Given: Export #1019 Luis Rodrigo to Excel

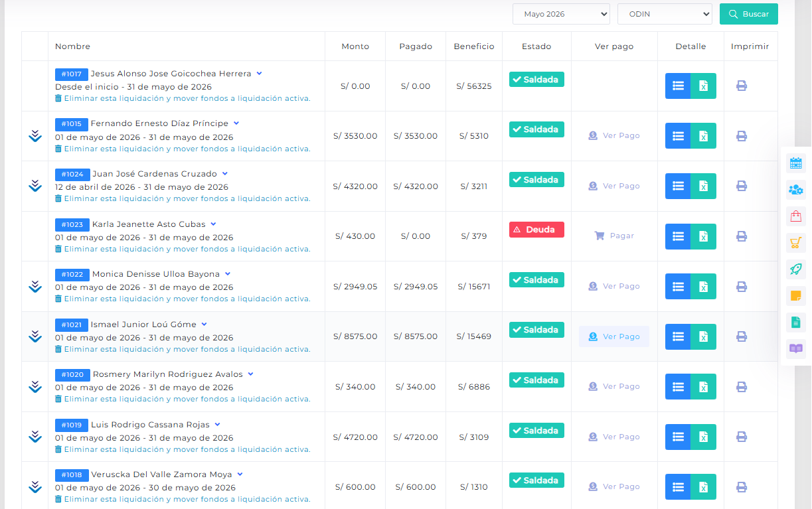Looking at the screenshot, I should point(703,437).
